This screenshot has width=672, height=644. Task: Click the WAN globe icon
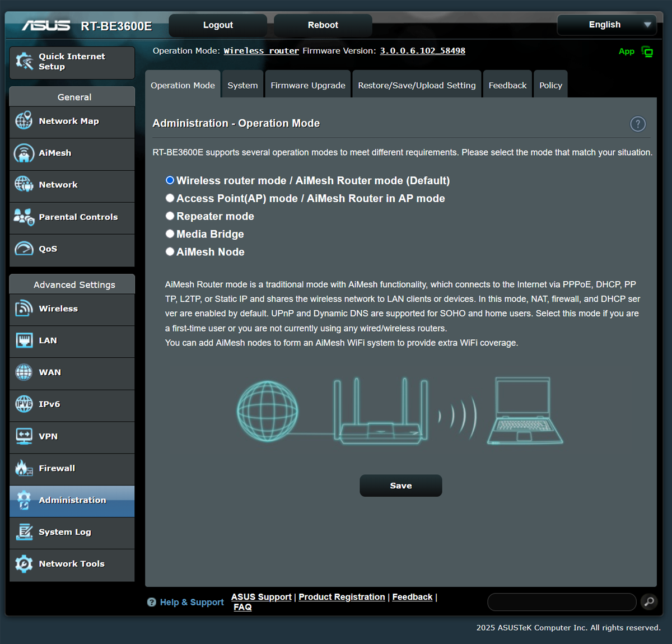[24, 372]
